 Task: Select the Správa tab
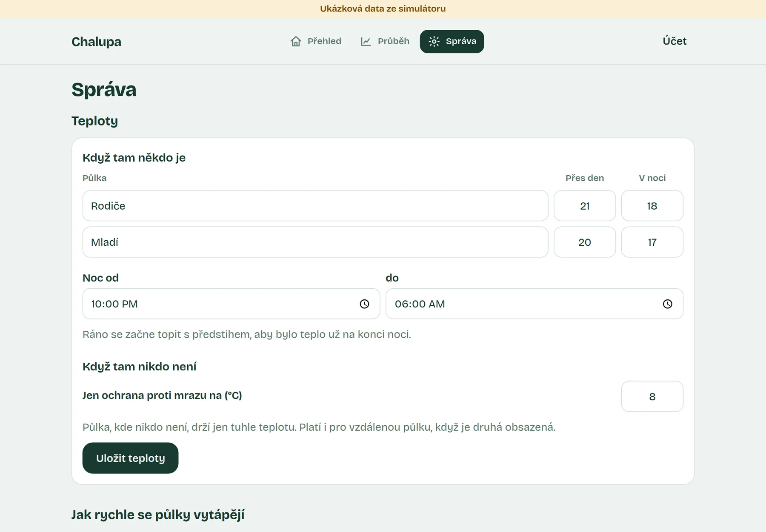point(452,41)
